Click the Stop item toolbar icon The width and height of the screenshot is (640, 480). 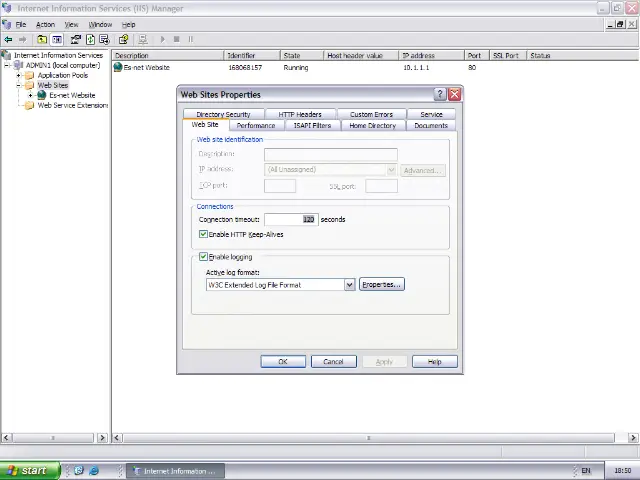(176, 40)
